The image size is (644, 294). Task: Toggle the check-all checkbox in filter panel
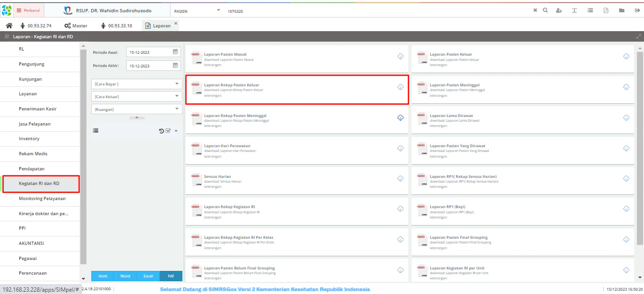[168, 131]
